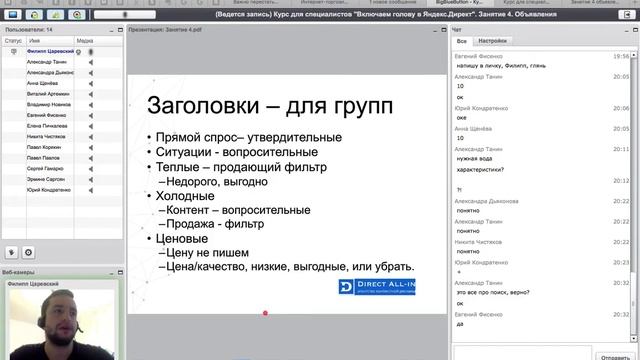The height and width of the screenshot is (360, 640).
Task: Click the third toolbar icon with green graphic
Action: click(56, 15)
